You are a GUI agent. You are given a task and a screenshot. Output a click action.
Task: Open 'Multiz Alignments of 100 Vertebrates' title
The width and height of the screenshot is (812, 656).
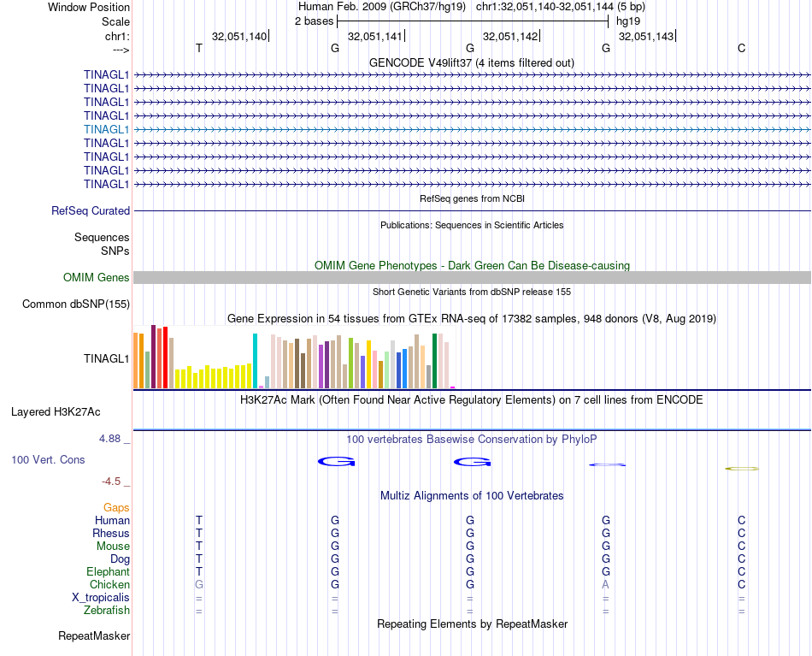tap(472, 496)
